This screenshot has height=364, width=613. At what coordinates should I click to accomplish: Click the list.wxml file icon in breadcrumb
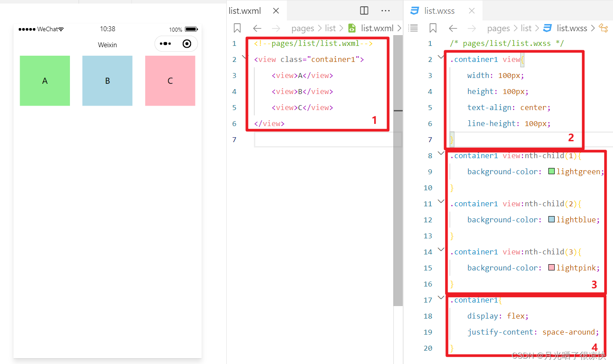click(352, 29)
